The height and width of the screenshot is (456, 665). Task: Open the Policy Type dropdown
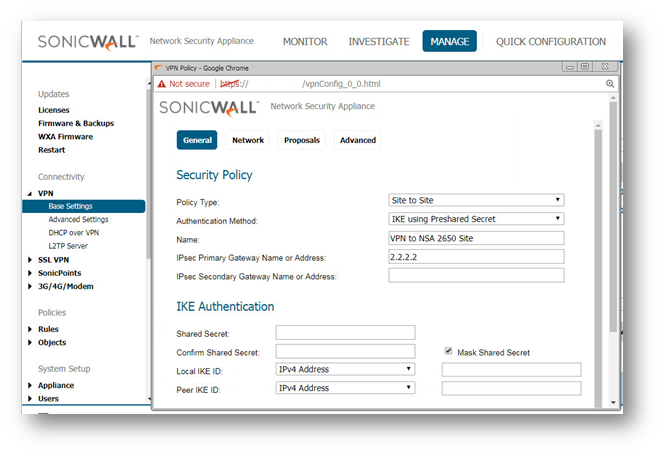click(476, 200)
